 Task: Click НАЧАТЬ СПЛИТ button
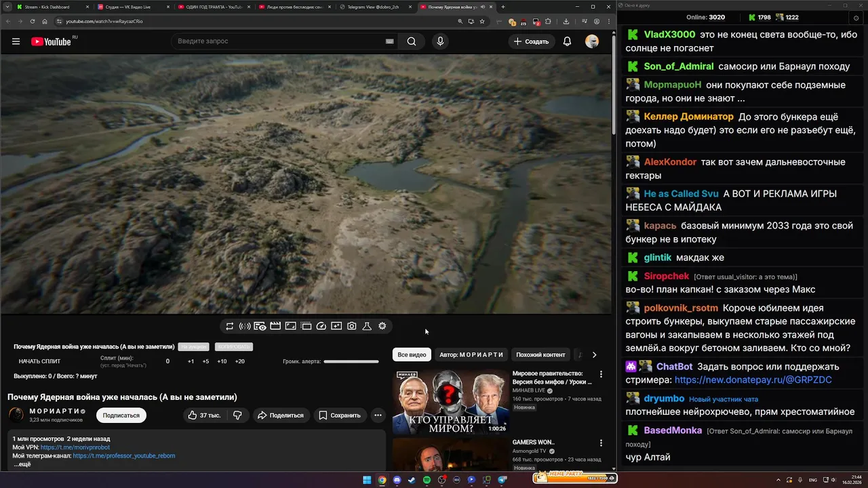[x=39, y=361]
